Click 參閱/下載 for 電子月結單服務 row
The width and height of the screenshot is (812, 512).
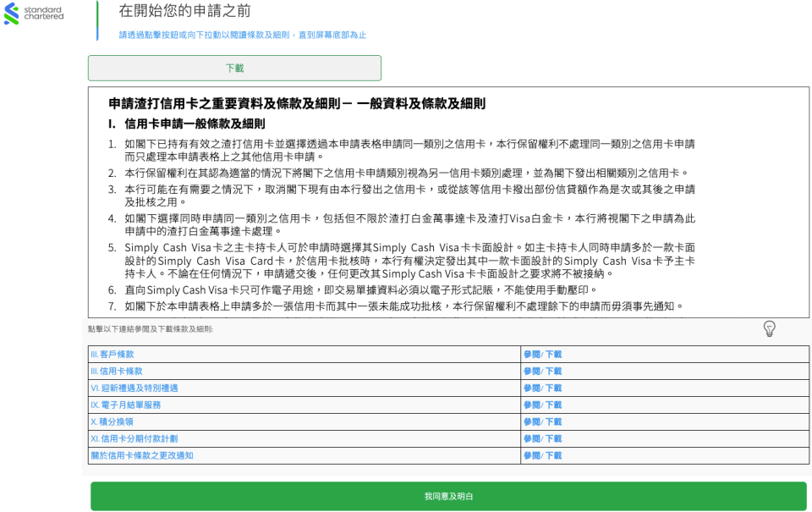click(x=542, y=405)
